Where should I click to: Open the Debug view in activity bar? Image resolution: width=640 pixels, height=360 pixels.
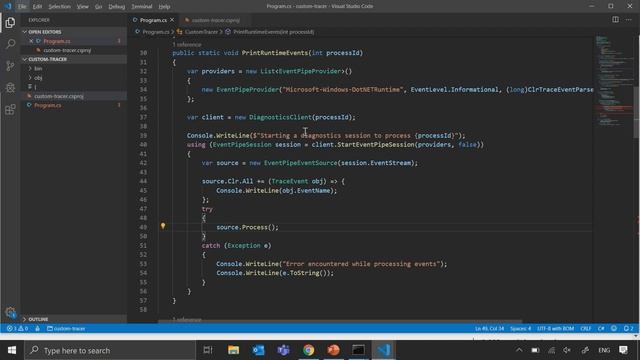pyautogui.click(x=10, y=87)
